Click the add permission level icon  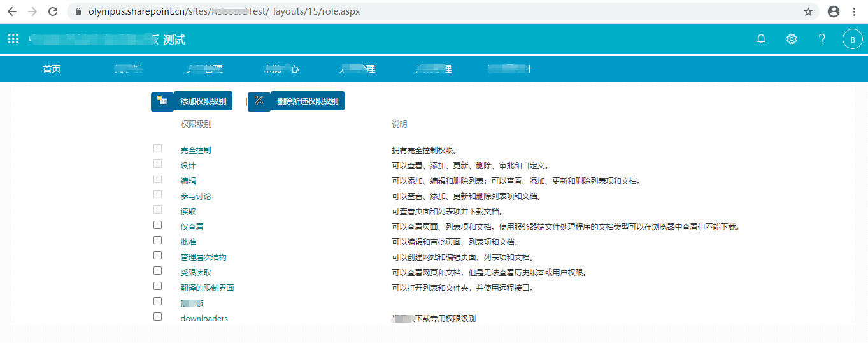pyautogui.click(x=162, y=101)
